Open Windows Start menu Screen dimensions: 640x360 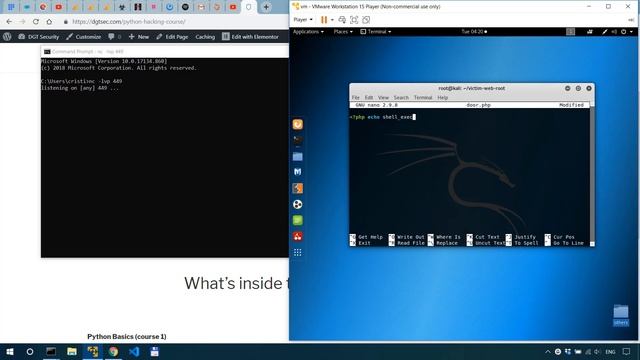coord(10,351)
